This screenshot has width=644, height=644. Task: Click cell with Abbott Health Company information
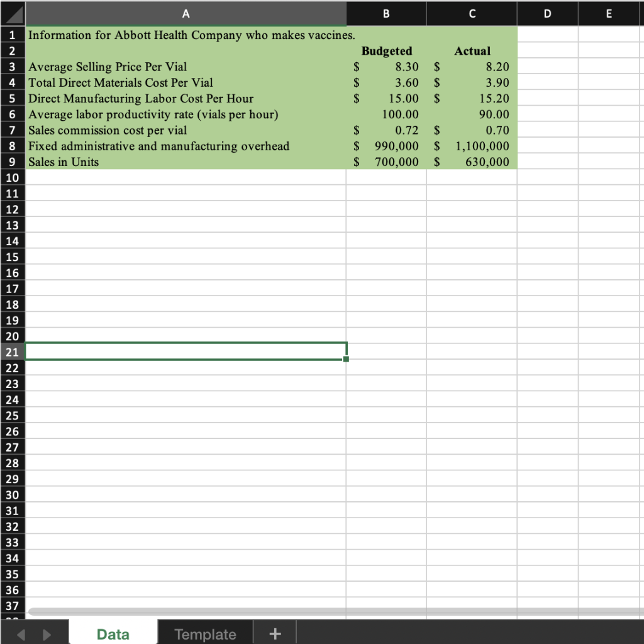point(186,35)
